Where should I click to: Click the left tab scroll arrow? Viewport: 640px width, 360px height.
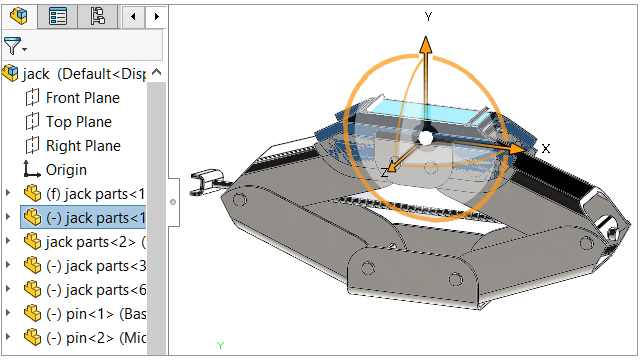133,17
